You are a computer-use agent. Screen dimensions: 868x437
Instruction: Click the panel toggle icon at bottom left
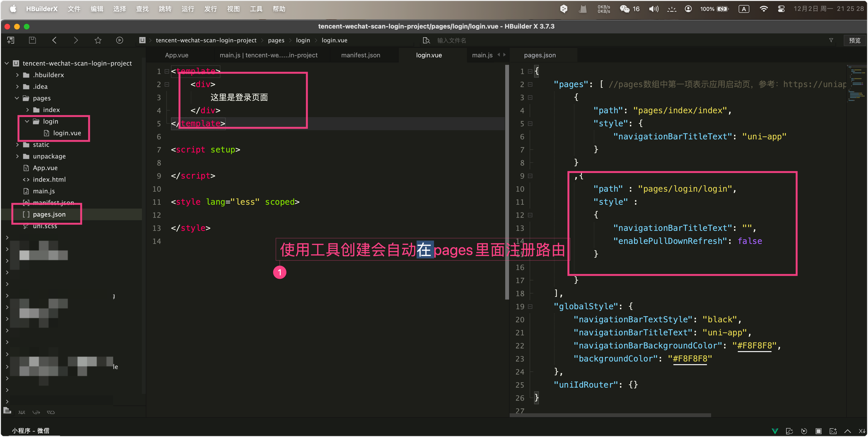pos(7,410)
